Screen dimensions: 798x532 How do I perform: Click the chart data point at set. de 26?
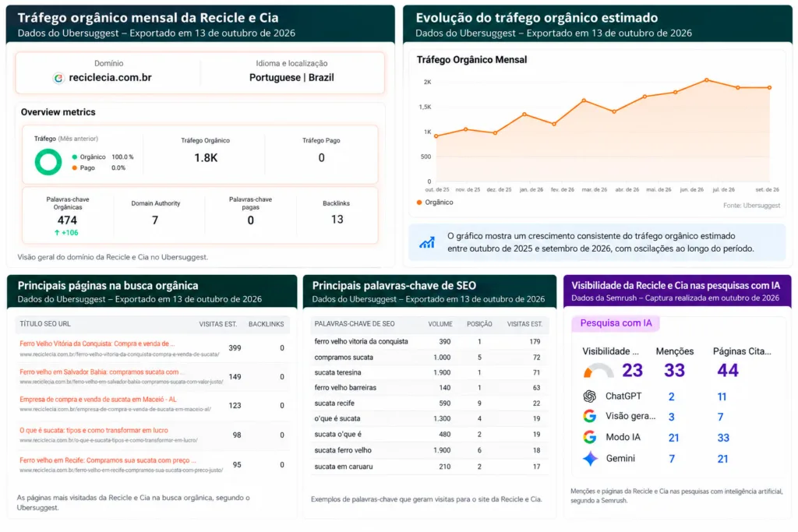pos(769,88)
